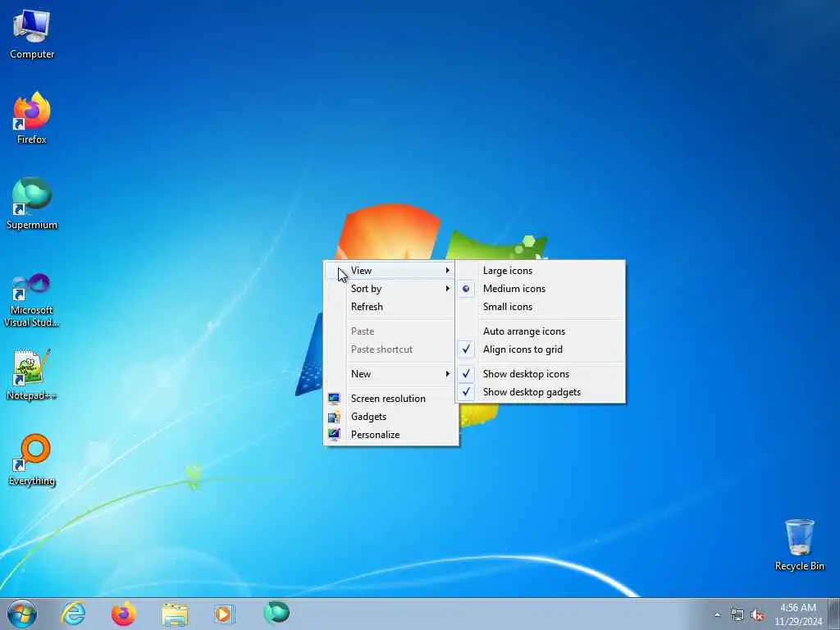Viewport: 840px width, 630px height.
Task: Launch Supermium from the taskbar
Action: pyautogui.click(x=276, y=613)
